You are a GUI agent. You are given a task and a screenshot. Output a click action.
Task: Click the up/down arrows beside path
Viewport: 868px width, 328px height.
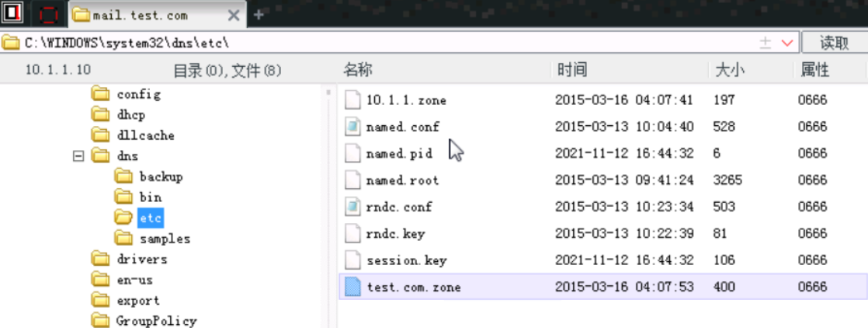[x=765, y=42]
